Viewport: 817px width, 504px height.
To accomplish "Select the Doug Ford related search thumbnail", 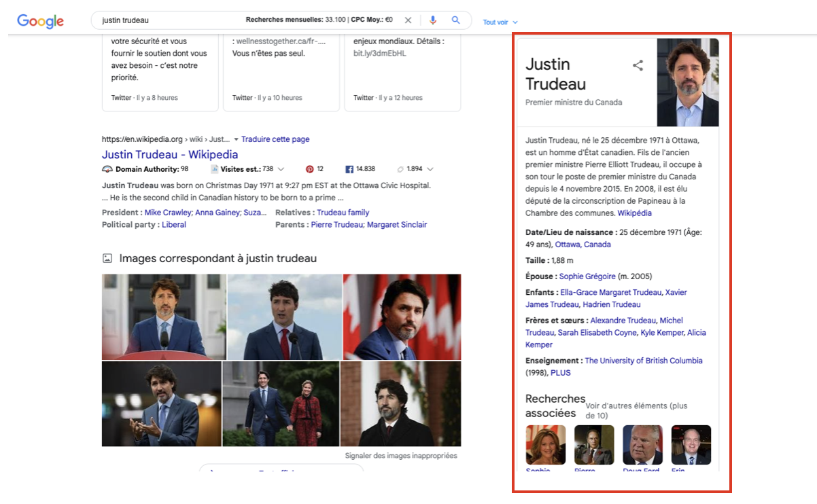I will tap(642, 445).
